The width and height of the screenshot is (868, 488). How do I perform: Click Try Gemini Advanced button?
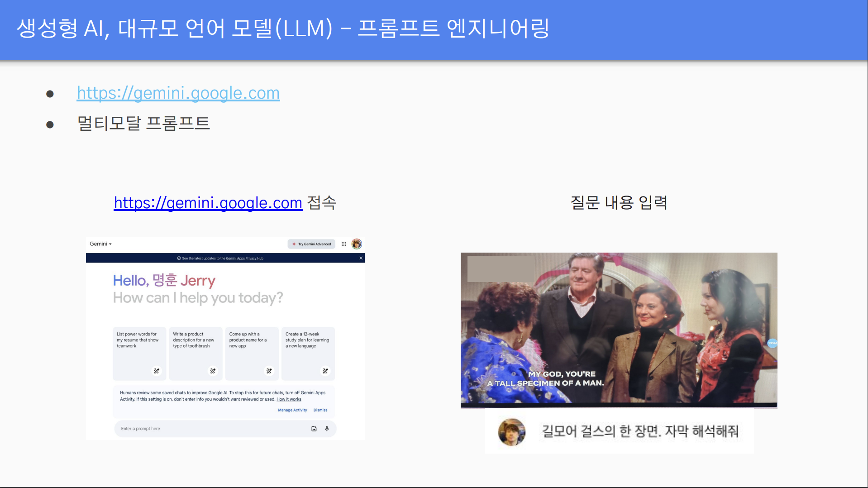pos(311,244)
